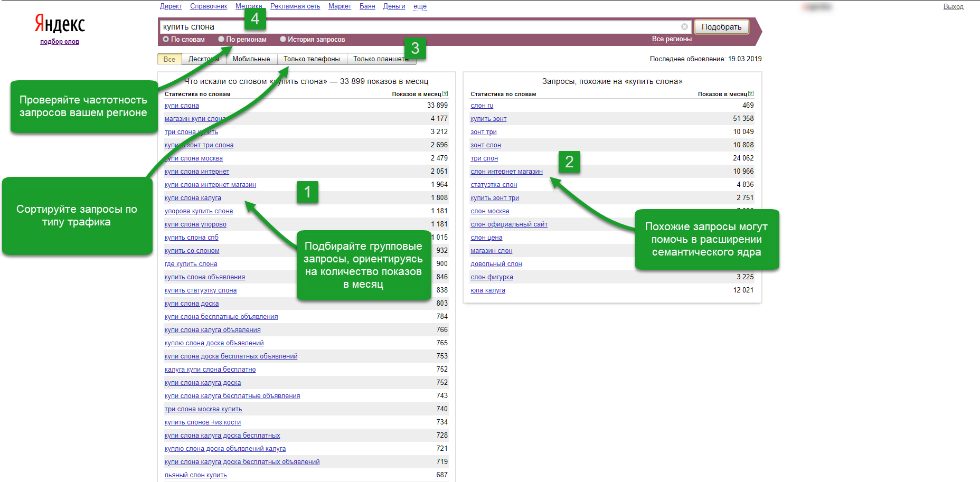Open similar query юла калуга
The height and width of the screenshot is (482, 980).
[488, 290]
